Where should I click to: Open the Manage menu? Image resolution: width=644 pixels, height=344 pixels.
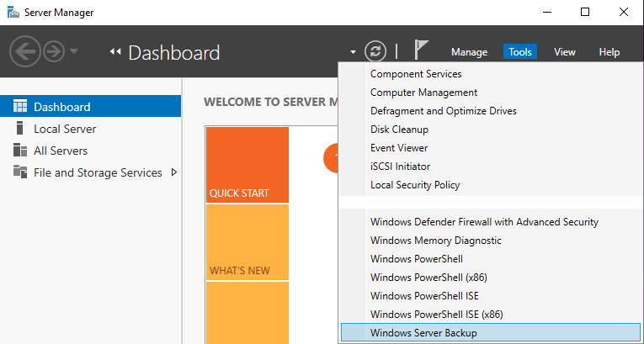(469, 52)
